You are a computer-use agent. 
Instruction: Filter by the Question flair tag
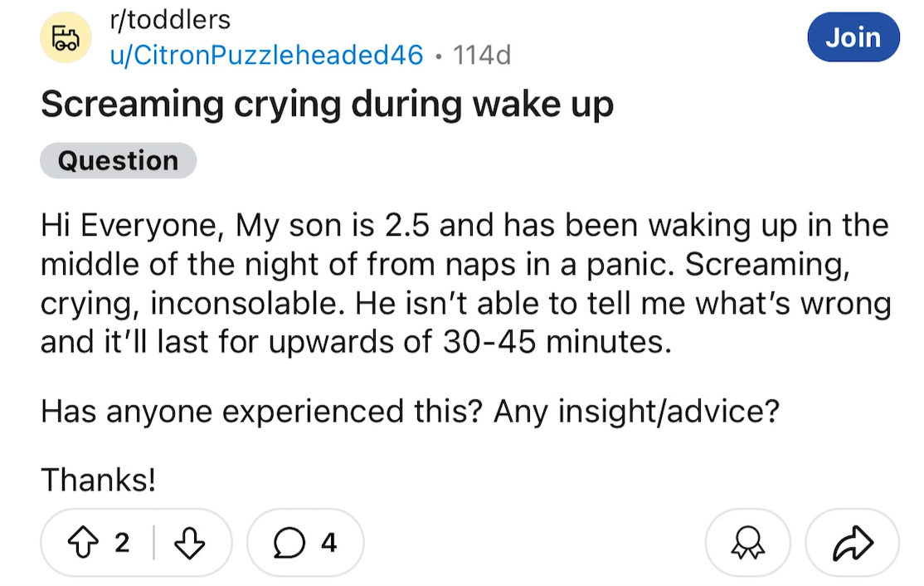pos(118,160)
